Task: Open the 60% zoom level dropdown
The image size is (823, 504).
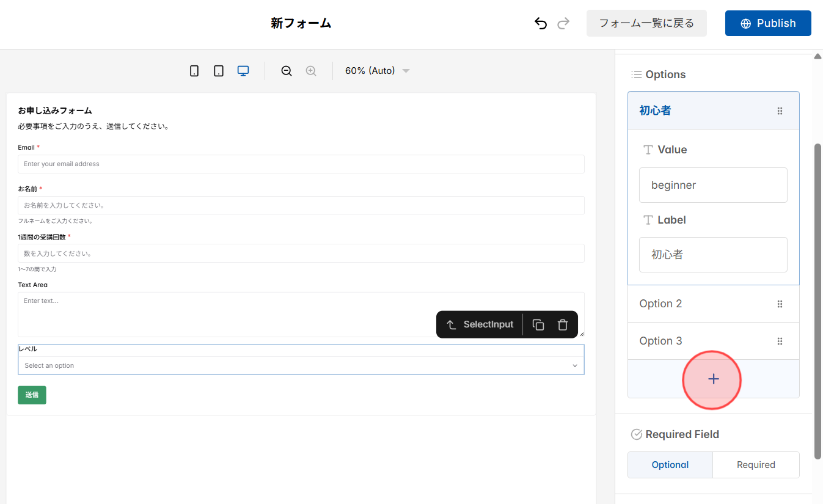Action: (376, 70)
